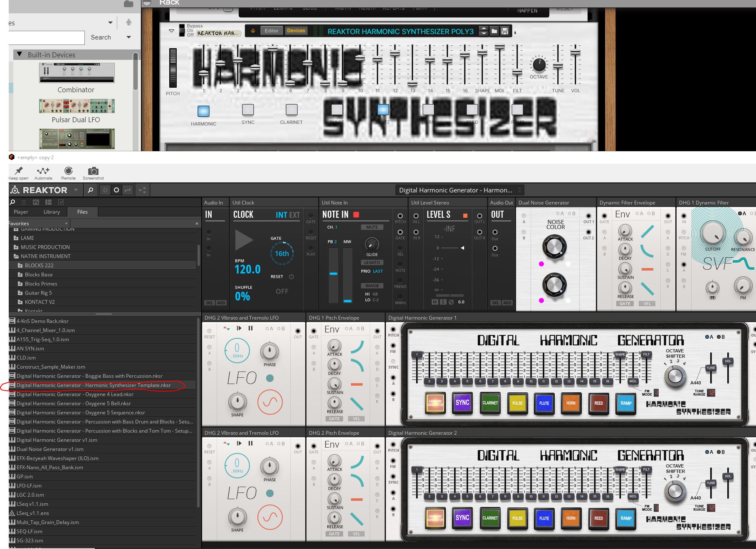This screenshot has height=549, width=756.
Task: Toggle the FLUTE button in Rack device
Action: click(383, 110)
